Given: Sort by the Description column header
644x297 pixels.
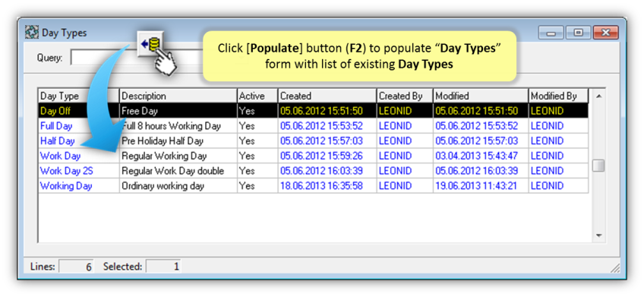Looking at the screenshot, I should tap(178, 96).
